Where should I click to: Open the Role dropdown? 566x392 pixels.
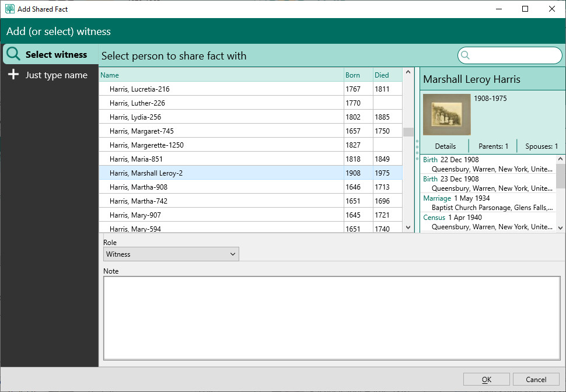point(171,254)
